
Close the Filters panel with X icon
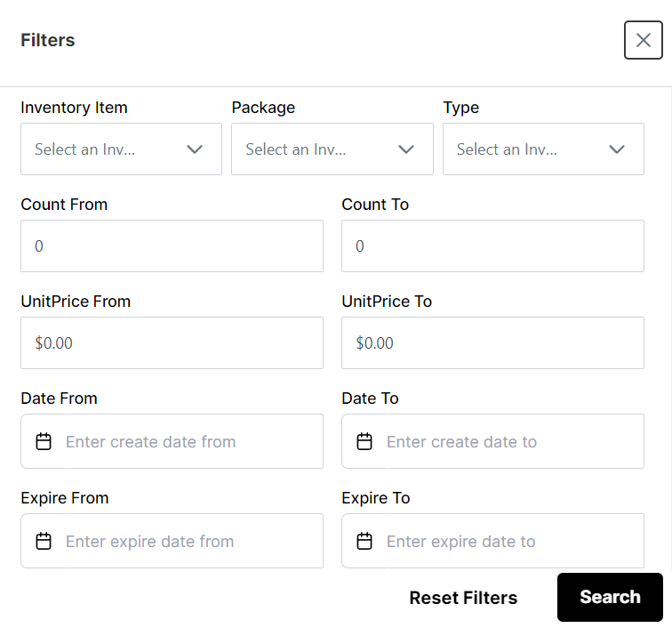(643, 40)
